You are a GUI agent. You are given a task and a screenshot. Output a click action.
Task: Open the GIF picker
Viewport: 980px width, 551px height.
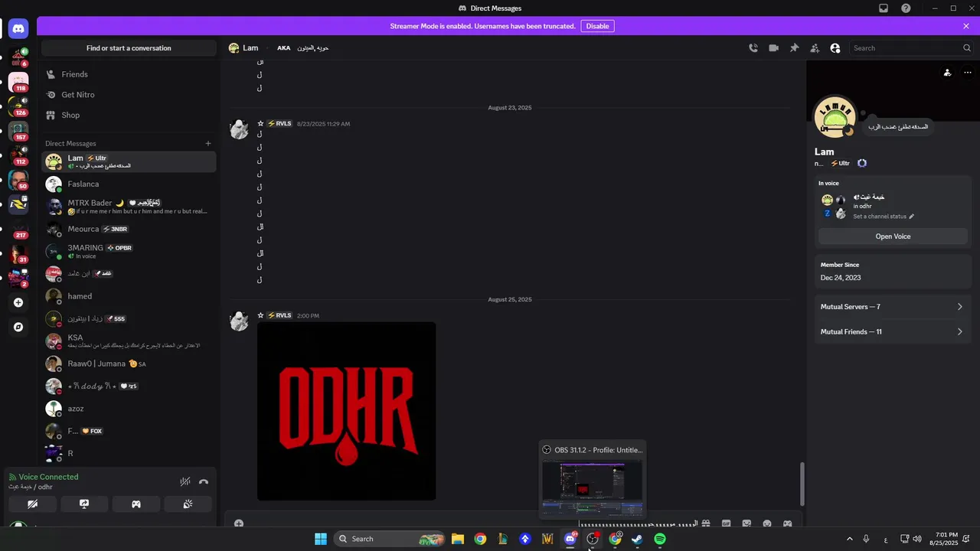click(x=726, y=523)
